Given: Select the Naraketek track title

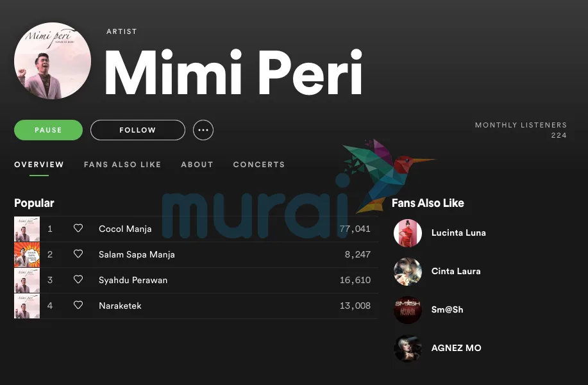Looking at the screenshot, I should coord(120,306).
